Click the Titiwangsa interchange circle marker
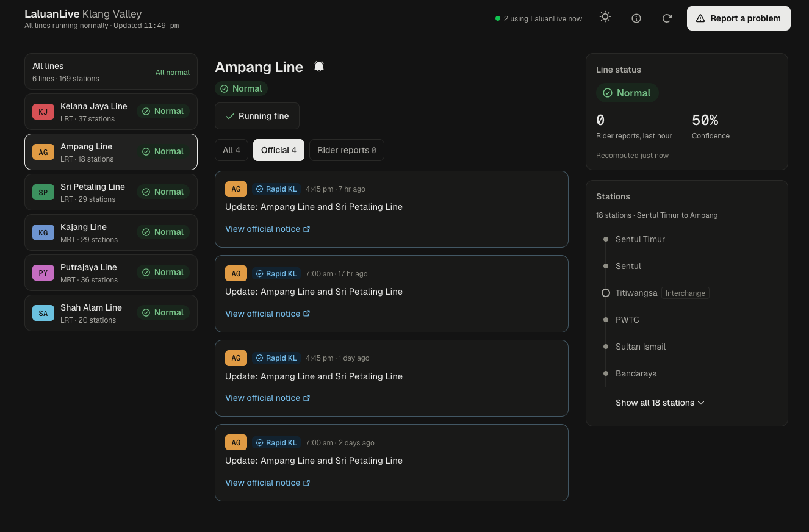Viewport: 809px width, 532px height. [x=606, y=293]
